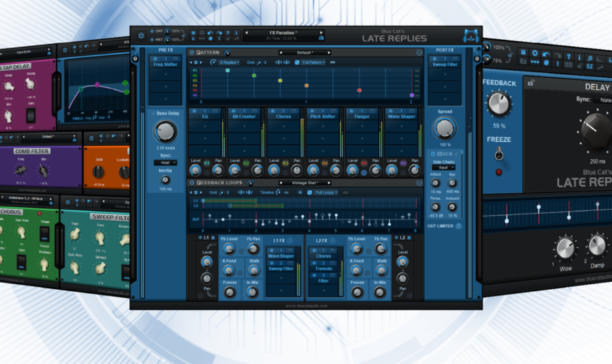
Task: Undo last change with the undo arrow
Action: point(210,33)
